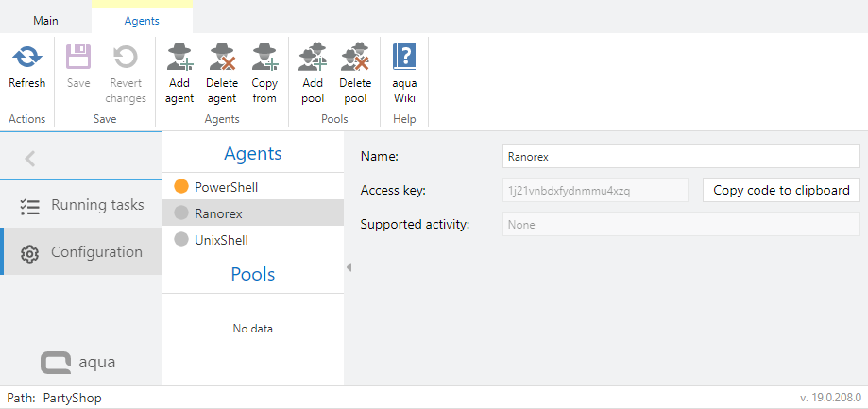Collapse sidebar with the back chevron
Viewport: 868px width, 409px height.
tap(29, 159)
